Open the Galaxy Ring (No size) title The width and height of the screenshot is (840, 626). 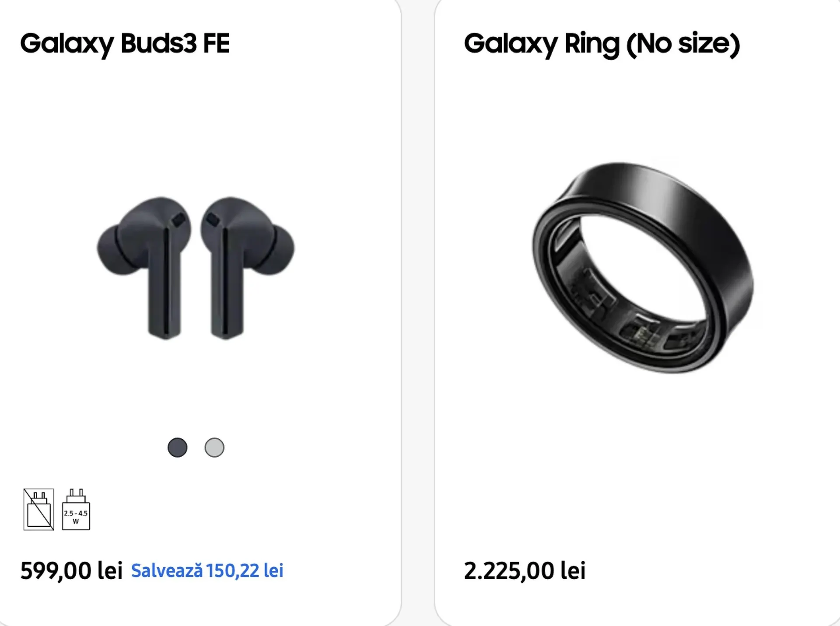tap(602, 44)
